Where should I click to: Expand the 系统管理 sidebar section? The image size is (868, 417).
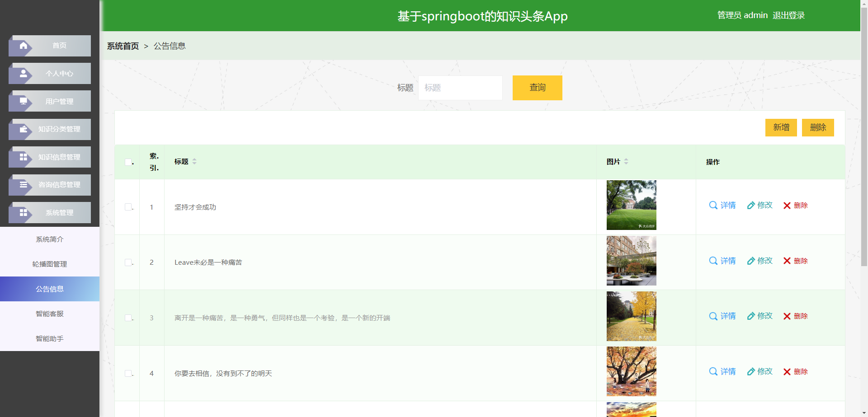click(x=50, y=212)
